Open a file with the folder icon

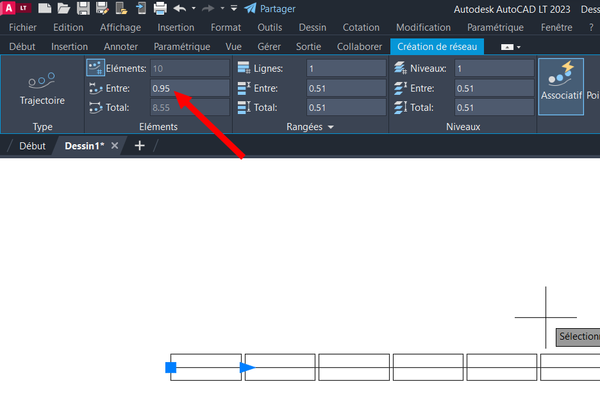(64, 8)
